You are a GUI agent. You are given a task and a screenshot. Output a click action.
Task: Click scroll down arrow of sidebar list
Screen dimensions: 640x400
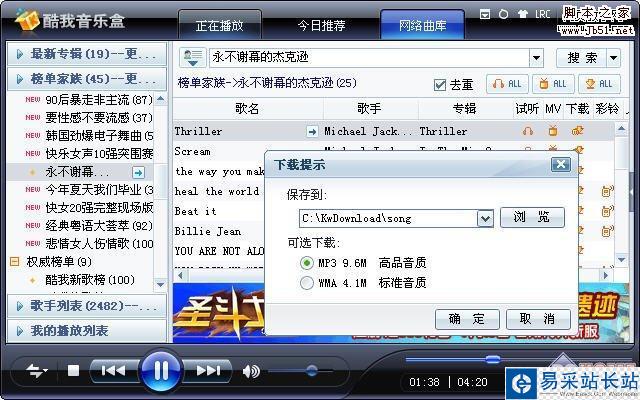pyautogui.click(x=160, y=284)
